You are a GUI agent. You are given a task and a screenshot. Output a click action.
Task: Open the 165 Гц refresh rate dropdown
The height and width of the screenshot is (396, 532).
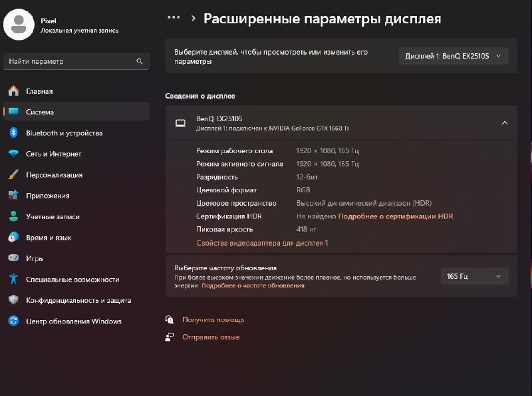pos(473,276)
